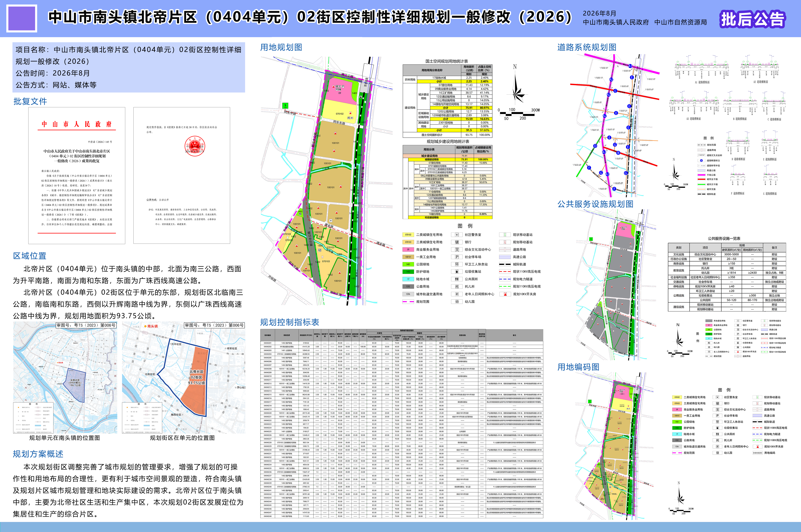The height and width of the screenshot is (532, 801).
Task: Click the 公共服务设施一览表 table title
Action: click(724, 239)
